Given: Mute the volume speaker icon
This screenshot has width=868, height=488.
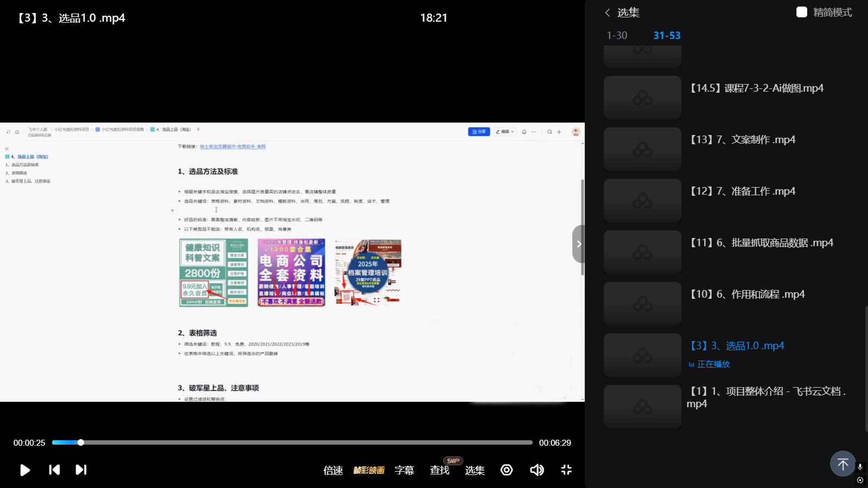Looking at the screenshot, I should [537, 470].
